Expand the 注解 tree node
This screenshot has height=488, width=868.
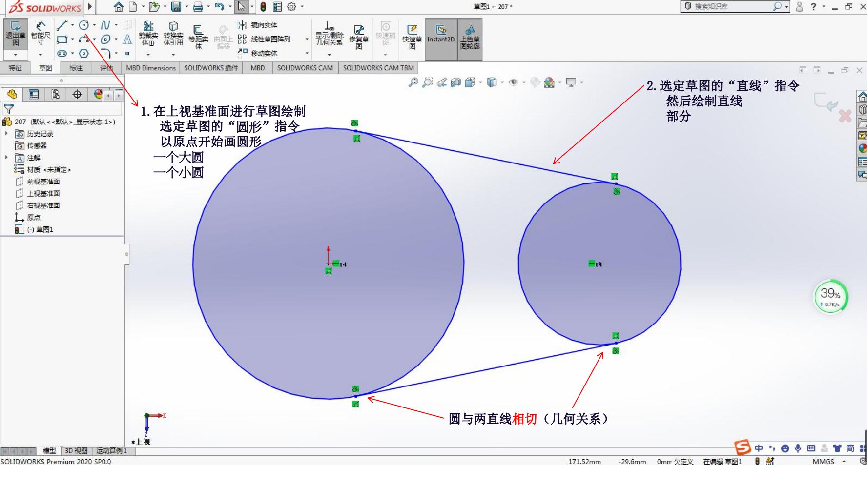pyautogui.click(x=6, y=157)
